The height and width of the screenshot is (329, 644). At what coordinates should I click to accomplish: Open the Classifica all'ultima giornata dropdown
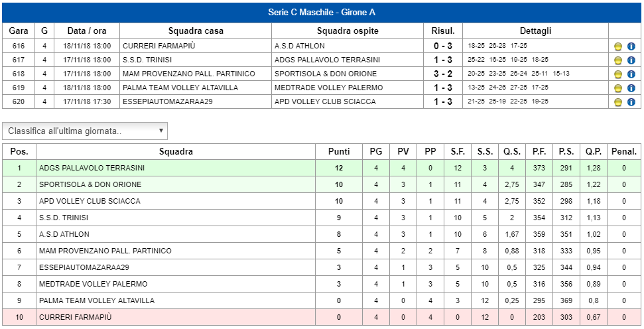(85, 131)
